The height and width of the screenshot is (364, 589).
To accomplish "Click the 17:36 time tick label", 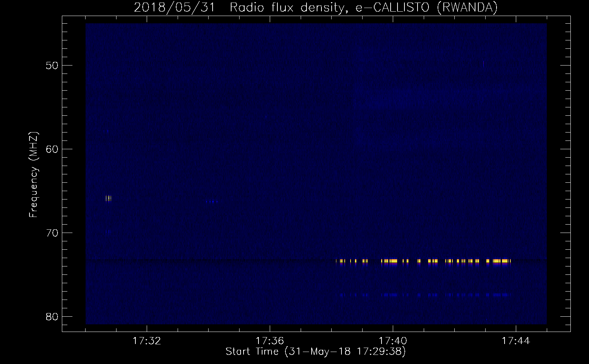I will pos(270,341).
